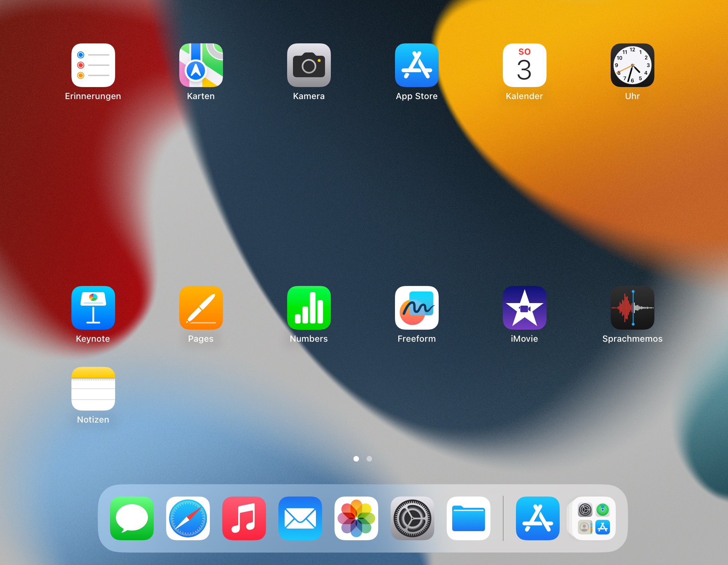Open the Music app in dock
728x565 pixels.
click(x=244, y=518)
